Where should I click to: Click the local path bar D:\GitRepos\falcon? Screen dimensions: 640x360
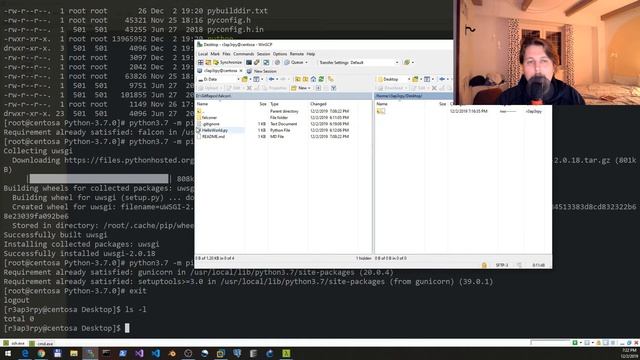point(284,96)
